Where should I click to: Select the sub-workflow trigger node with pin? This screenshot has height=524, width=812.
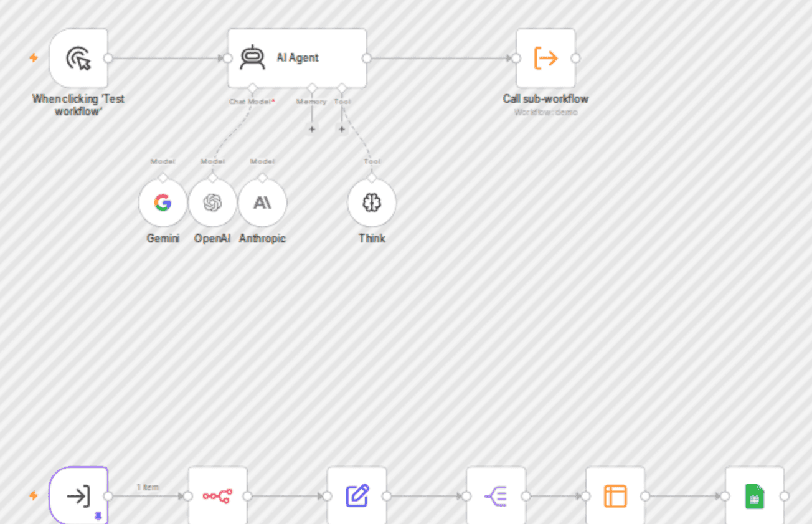78,496
